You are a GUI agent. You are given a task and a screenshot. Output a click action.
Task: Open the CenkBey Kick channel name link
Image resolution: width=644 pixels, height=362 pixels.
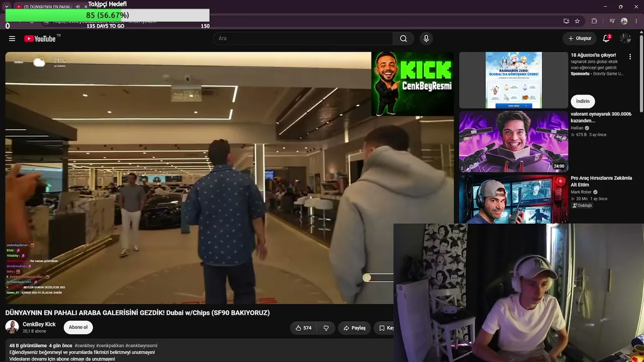[39, 324]
